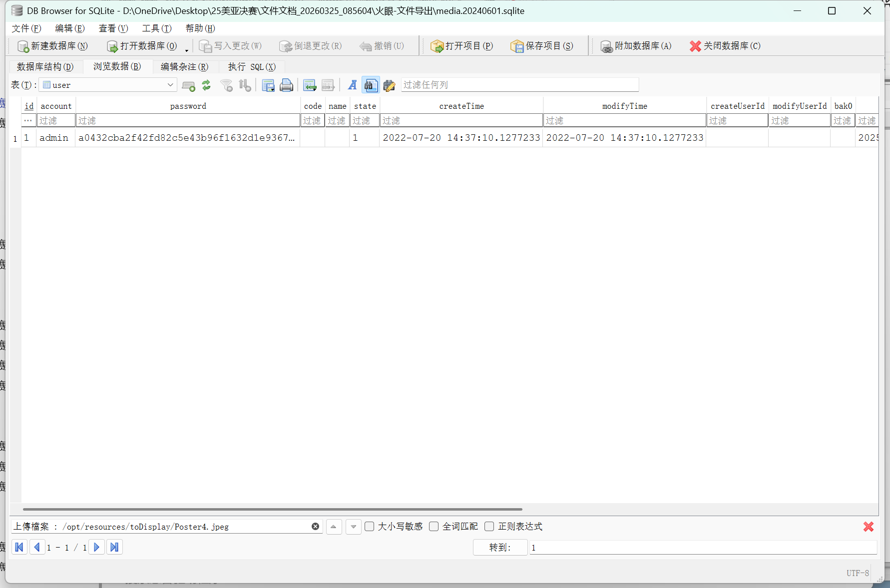
Task: Click the blue letter A format icon
Action: pyautogui.click(x=353, y=85)
